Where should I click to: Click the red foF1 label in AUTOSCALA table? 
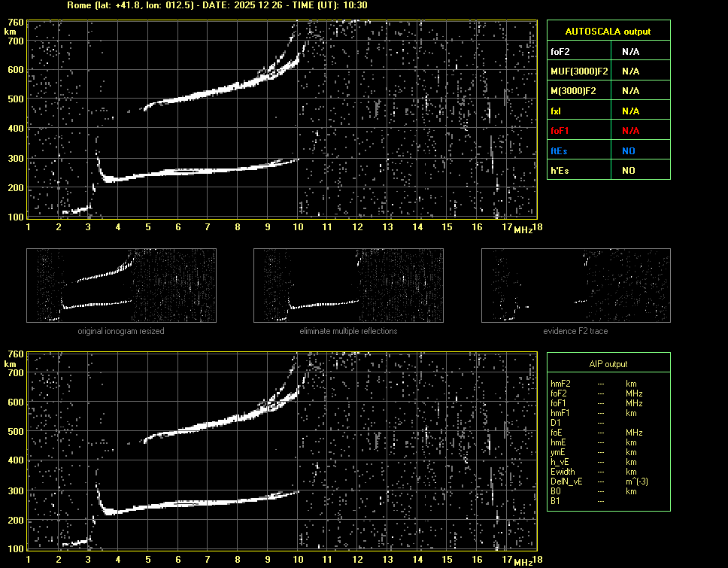[x=560, y=131]
